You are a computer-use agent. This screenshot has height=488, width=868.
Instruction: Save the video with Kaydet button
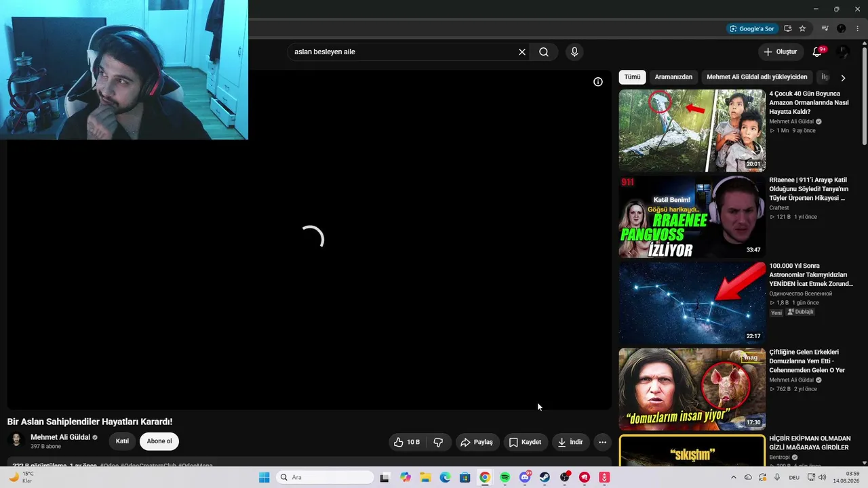[526, 442]
